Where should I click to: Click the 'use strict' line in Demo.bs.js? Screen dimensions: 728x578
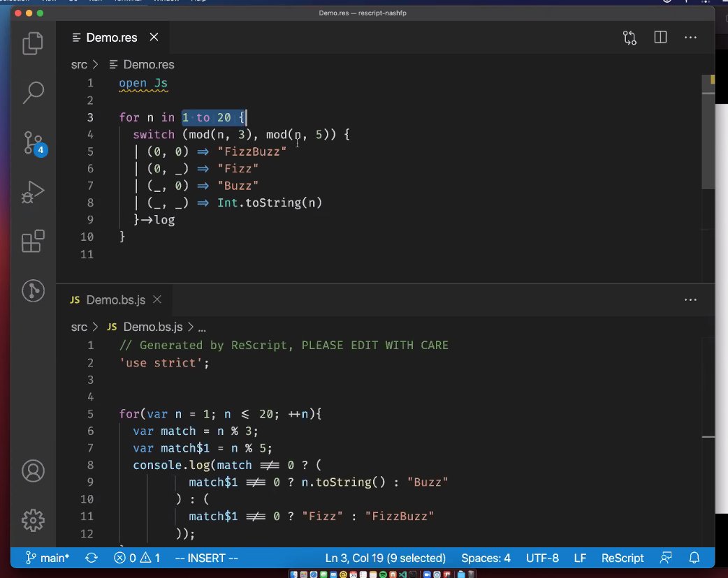[x=164, y=363]
